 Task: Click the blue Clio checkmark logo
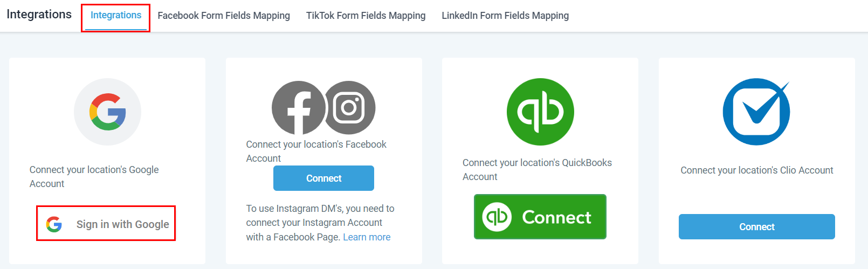click(x=756, y=112)
